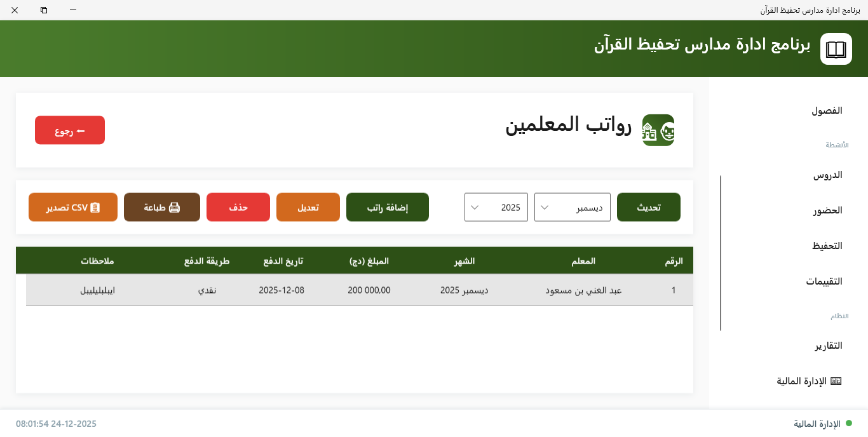Click the copy icon in the window title bar

point(44,10)
